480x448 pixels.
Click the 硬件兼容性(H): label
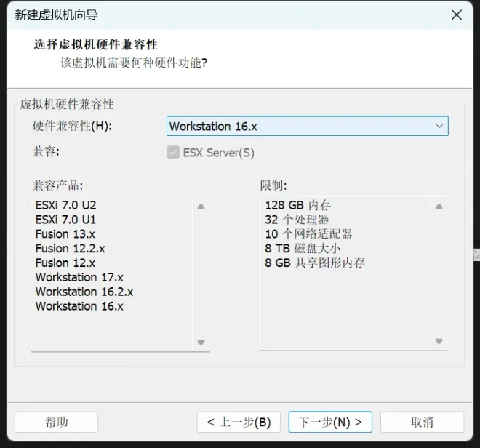coord(72,126)
